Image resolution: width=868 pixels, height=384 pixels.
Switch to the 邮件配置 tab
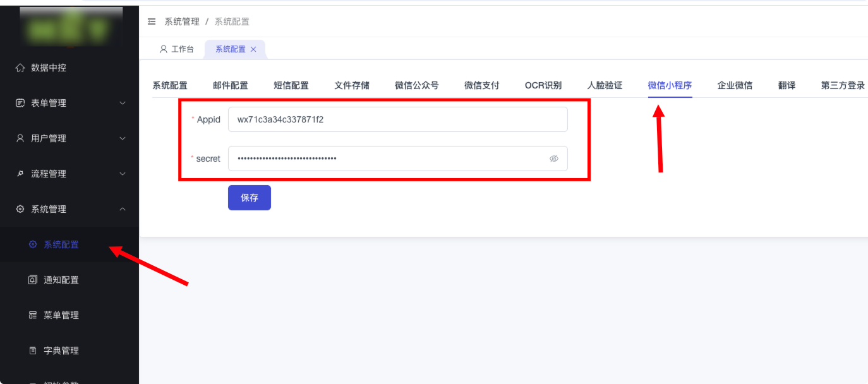(231, 85)
